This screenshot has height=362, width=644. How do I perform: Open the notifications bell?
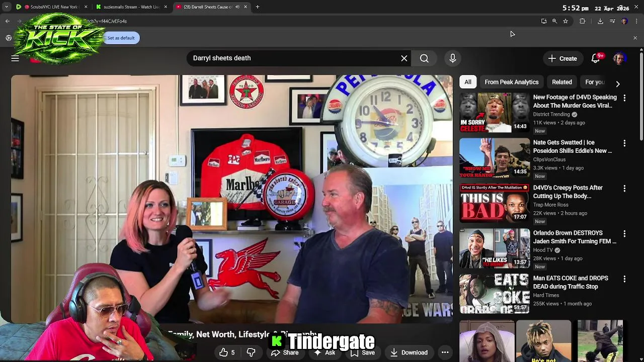tap(596, 58)
